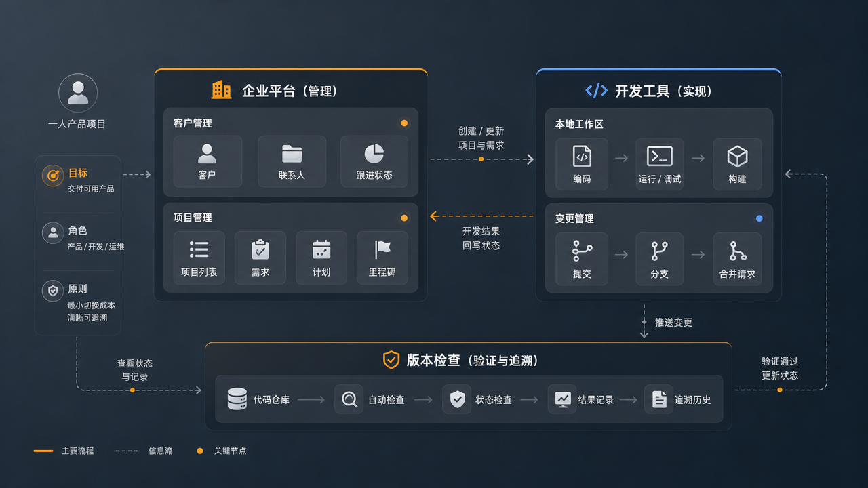
Task: Click the 关键节点 legend label
Action: coord(230,451)
